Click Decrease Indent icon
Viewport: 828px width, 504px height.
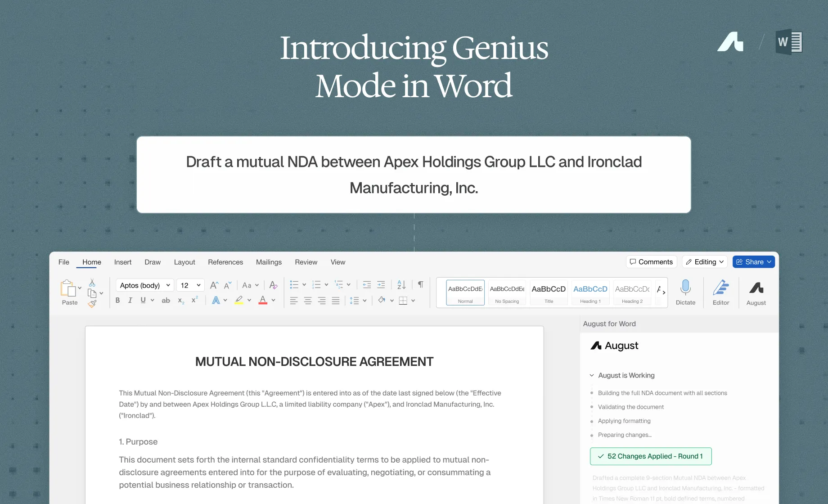point(367,285)
